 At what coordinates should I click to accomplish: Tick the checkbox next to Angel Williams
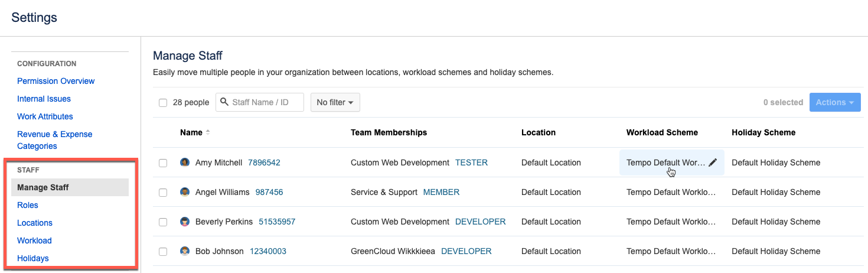pyautogui.click(x=163, y=193)
